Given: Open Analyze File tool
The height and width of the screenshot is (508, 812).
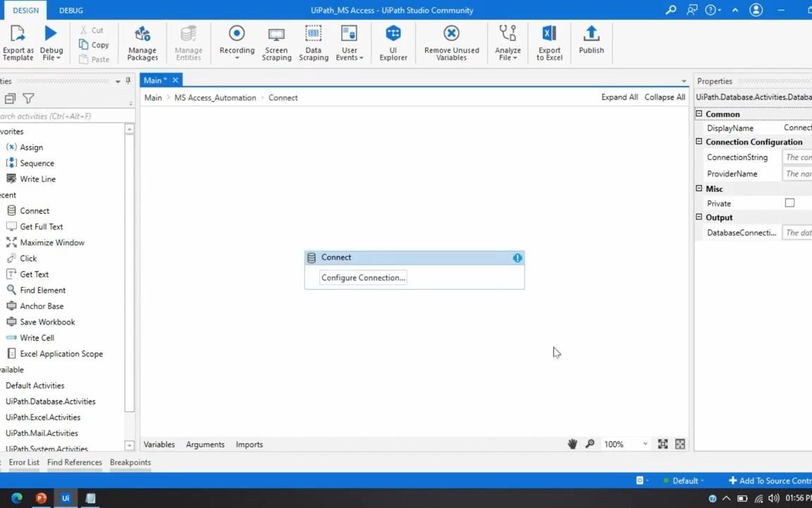Looking at the screenshot, I should pyautogui.click(x=508, y=42).
